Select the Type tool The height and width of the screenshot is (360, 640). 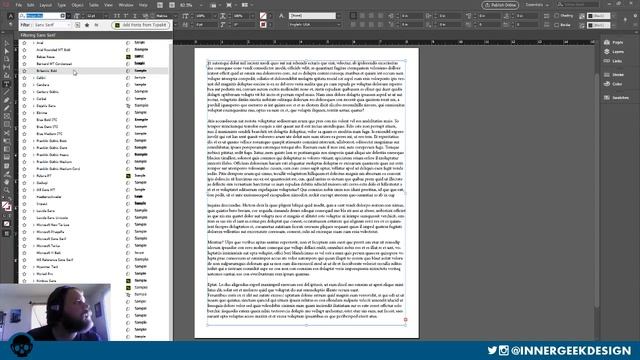(7, 84)
